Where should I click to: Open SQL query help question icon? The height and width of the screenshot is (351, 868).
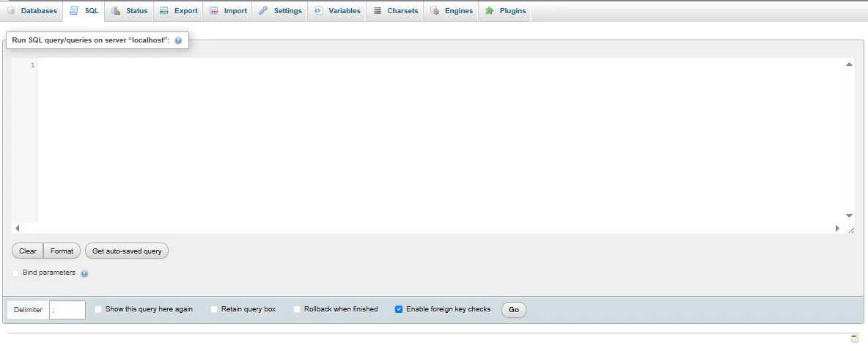click(178, 41)
